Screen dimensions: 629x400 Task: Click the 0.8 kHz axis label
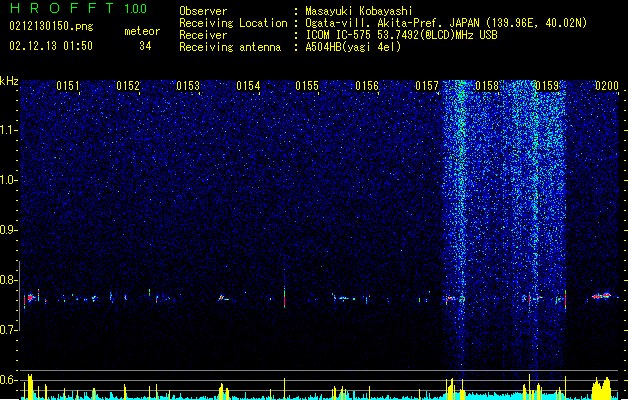pyautogui.click(x=9, y=280)
